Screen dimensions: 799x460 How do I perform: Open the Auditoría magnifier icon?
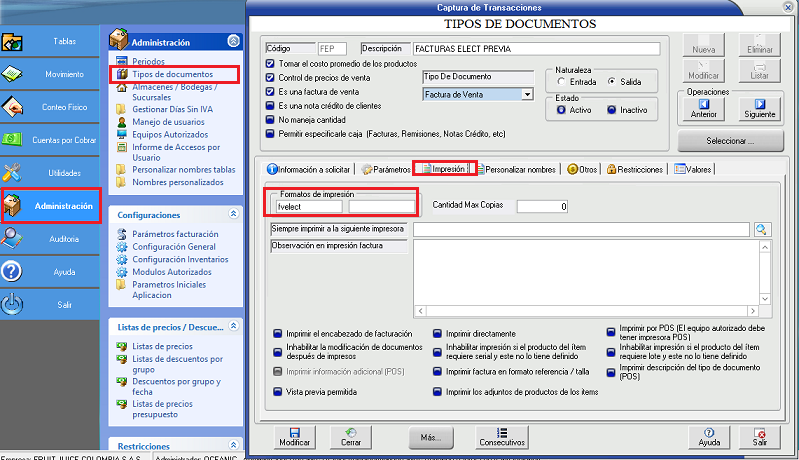(x=14, y=238)
